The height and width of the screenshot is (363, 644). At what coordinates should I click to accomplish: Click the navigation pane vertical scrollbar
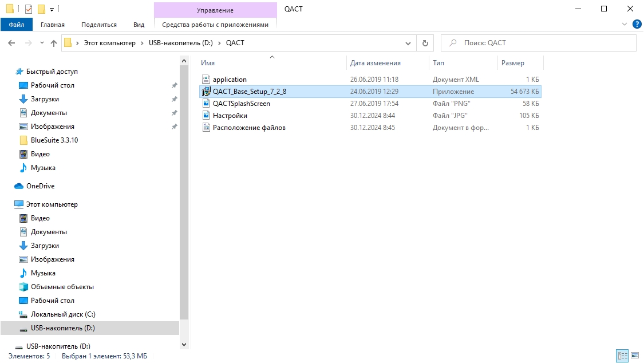[184, 189]
